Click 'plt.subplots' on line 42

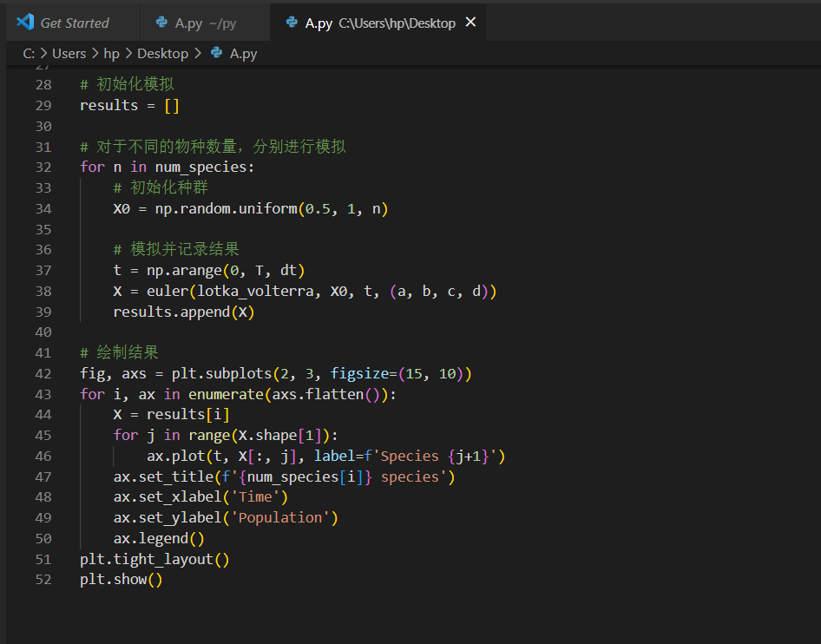coord(221,374)
